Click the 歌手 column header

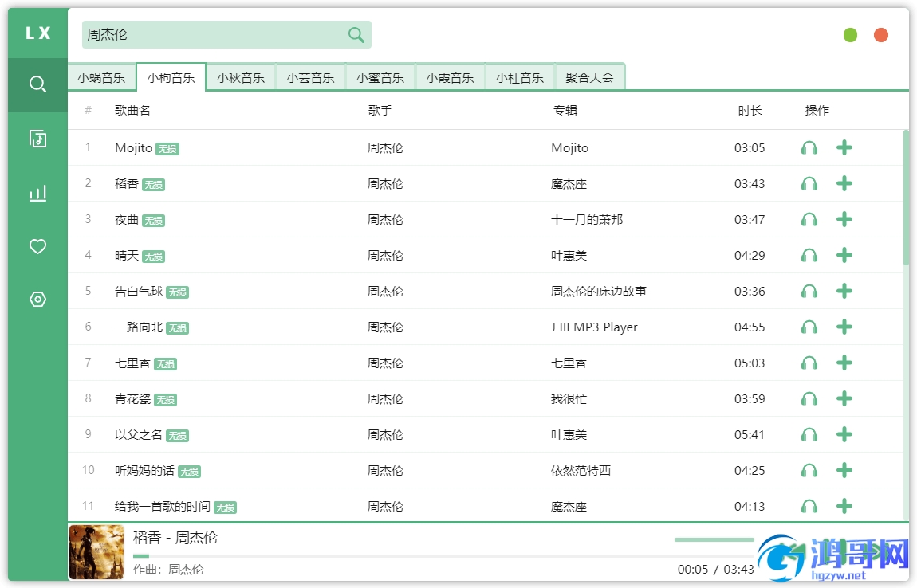point(380,111)
